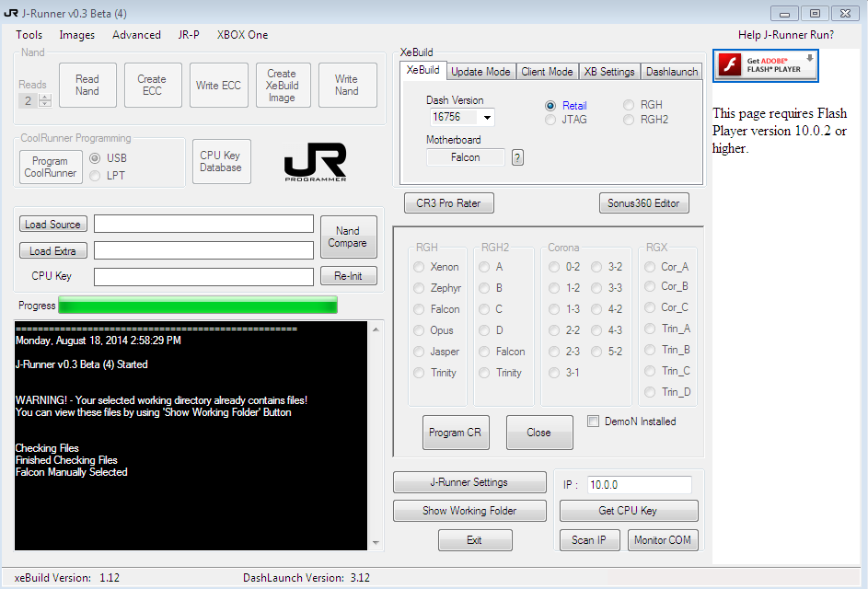Click the Write Nand button

click(347, 86)
